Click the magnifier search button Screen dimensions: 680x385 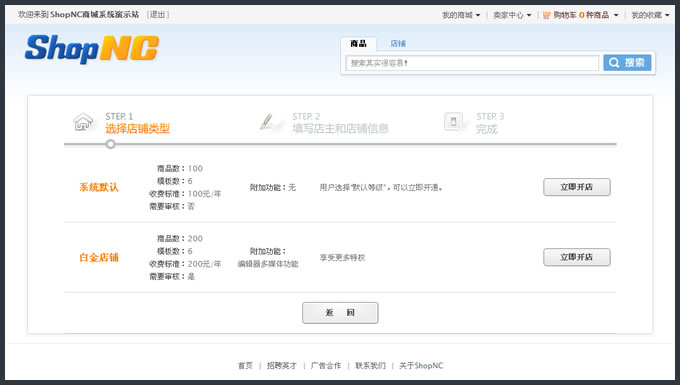click(627, 63)
